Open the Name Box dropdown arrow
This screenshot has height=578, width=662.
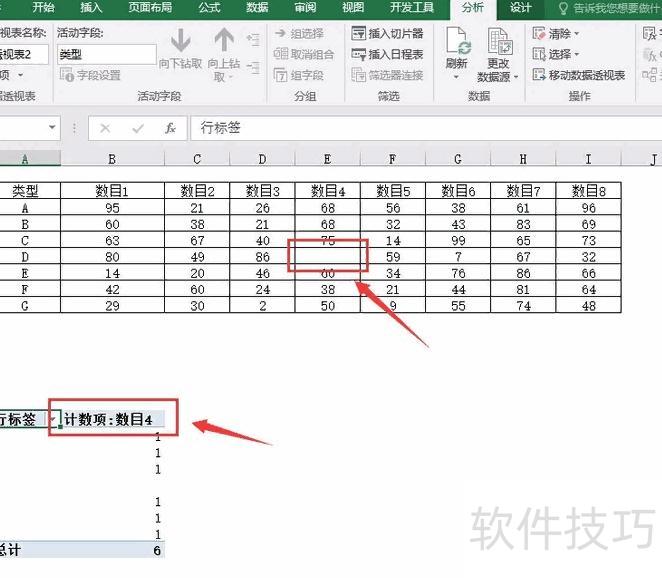52,127
